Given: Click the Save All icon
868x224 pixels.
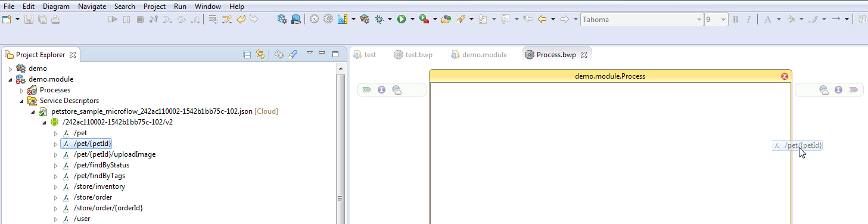Looking at the screenshot, I should pyautogui.click(x=42, y=19).
